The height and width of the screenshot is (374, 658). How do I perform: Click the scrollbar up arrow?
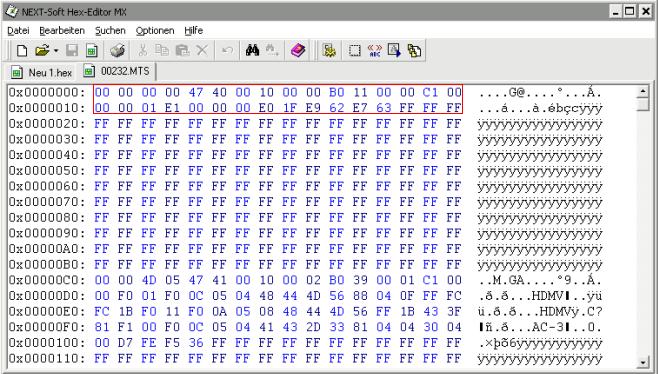[x=642, y=91]
